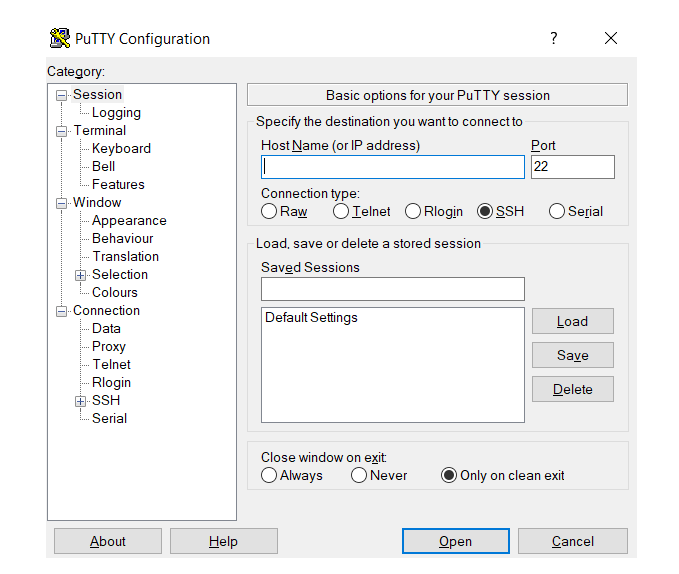Open the SSH category in tree
The image size is (679, 574).
106,400
